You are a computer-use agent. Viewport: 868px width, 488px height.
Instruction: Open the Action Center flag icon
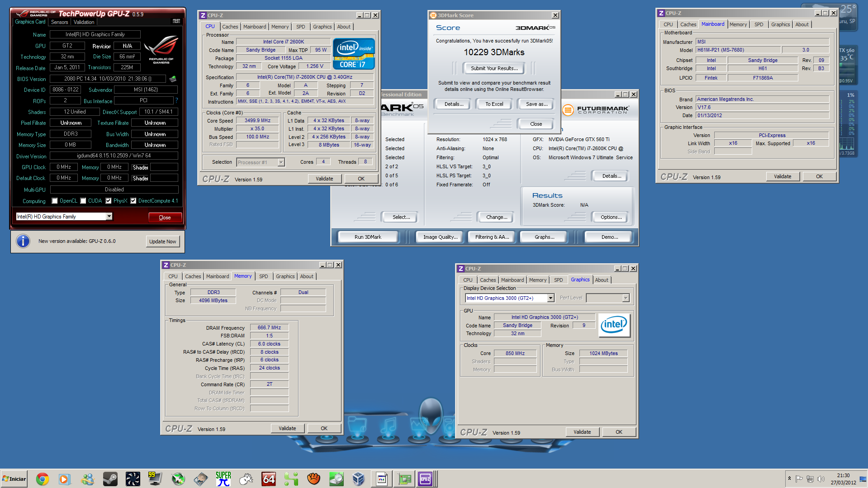[x=799, y=479]
